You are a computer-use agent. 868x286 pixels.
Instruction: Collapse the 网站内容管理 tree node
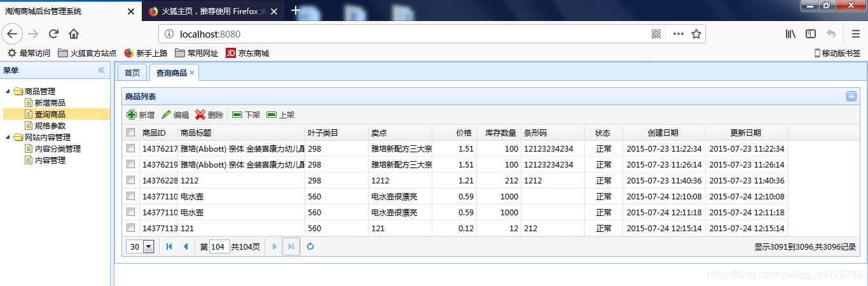point(8,137)
